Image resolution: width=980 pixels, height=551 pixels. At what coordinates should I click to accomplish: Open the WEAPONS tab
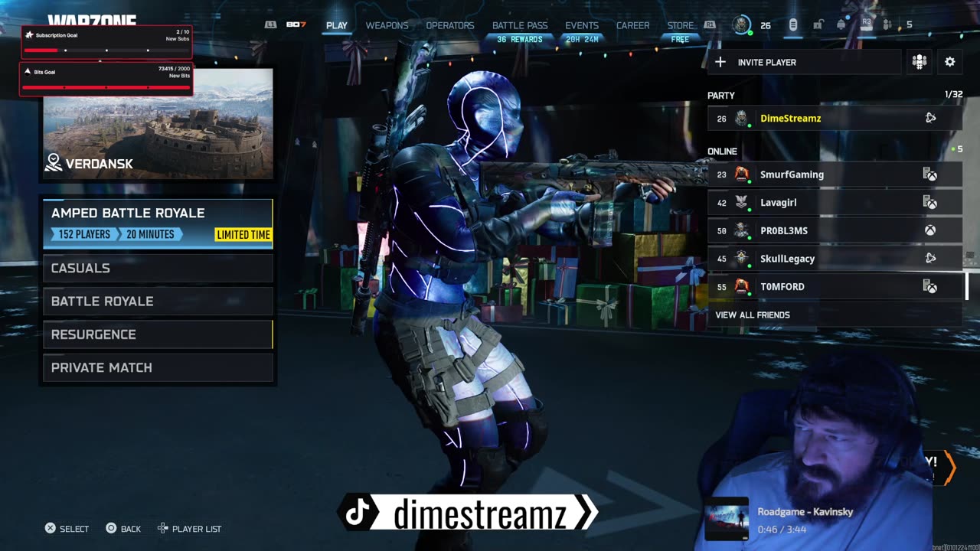(x=387, y=25)
